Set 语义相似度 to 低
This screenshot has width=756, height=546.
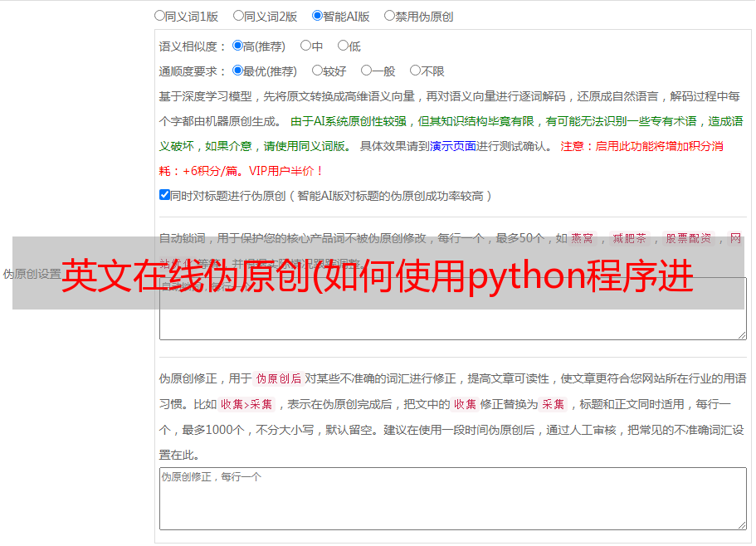343,46
